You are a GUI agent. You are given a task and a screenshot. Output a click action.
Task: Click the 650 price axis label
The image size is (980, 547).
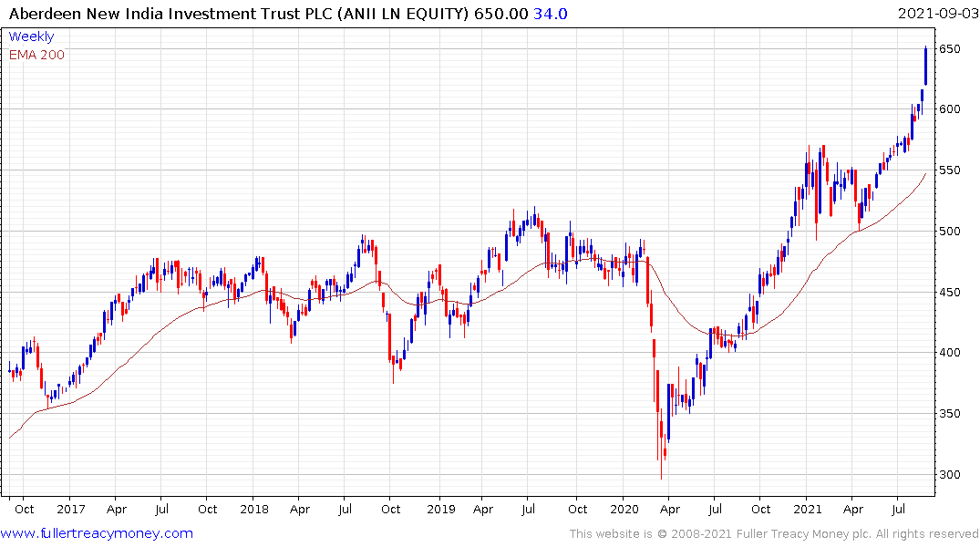pos(950,48)
